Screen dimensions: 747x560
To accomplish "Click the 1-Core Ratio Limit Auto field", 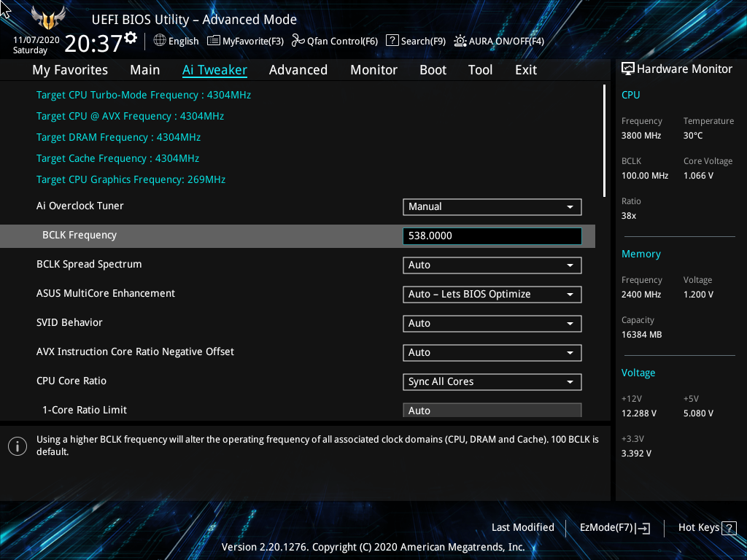I will pyautogui.click(x=492, y=410).
